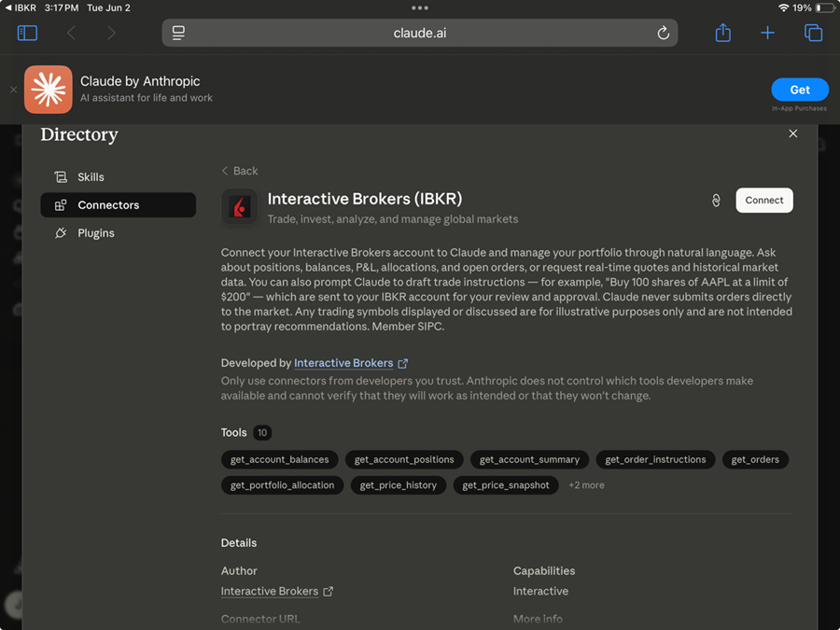Click the Wi-Fi icon in status bar
The image size is (840, 630).
(783, 7)
